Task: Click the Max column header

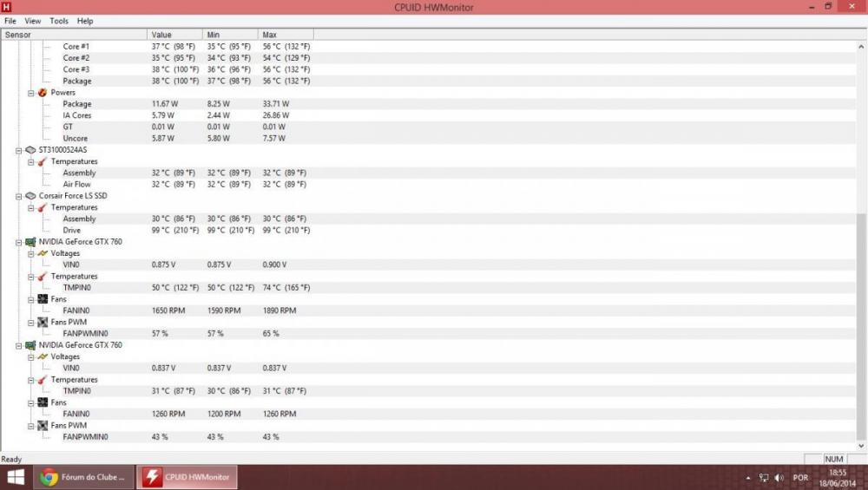Action: [x=270, y=35]
